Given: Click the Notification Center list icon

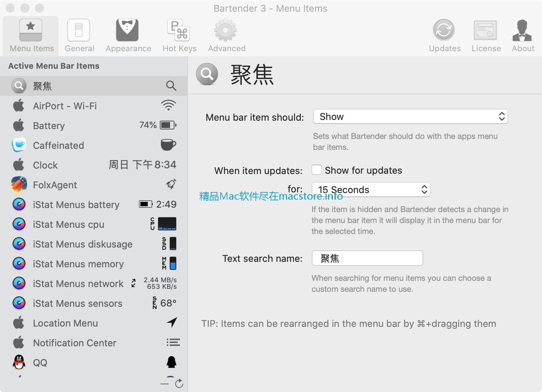Looking at the screenshot, I should click(173, 342).
